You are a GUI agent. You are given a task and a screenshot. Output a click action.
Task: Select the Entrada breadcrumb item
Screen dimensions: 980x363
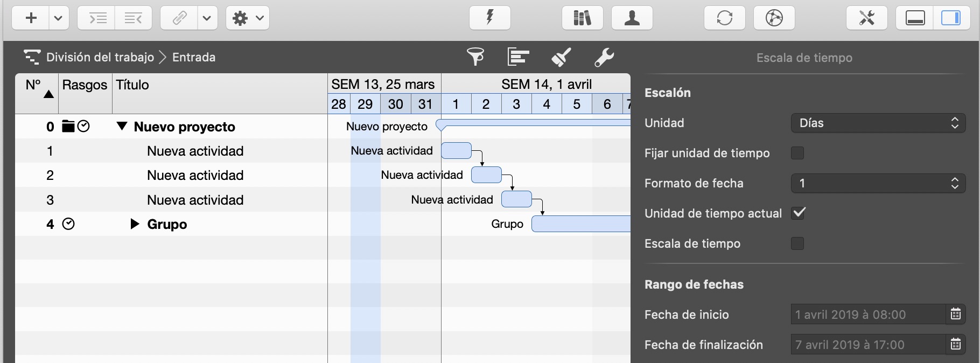(194, 57)
